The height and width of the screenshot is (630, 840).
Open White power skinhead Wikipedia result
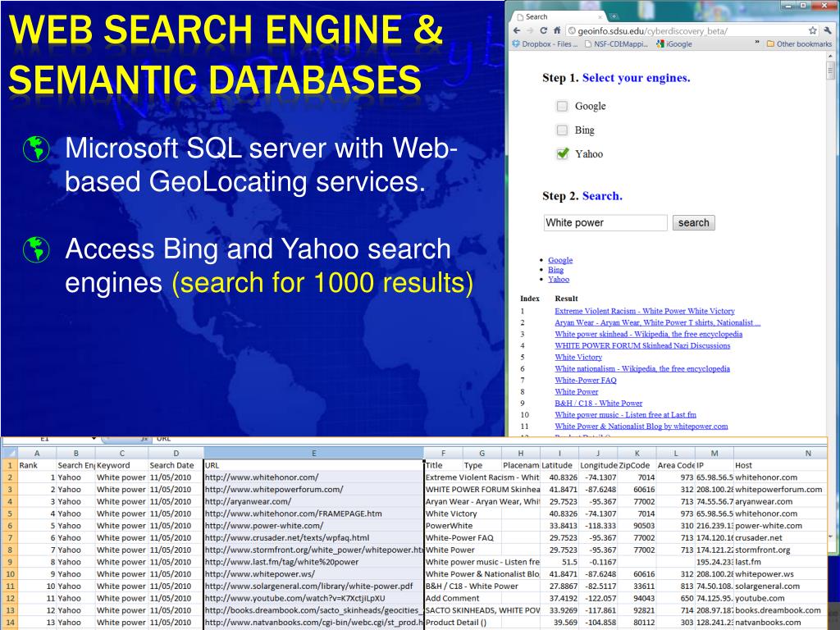tap(648, 334)
